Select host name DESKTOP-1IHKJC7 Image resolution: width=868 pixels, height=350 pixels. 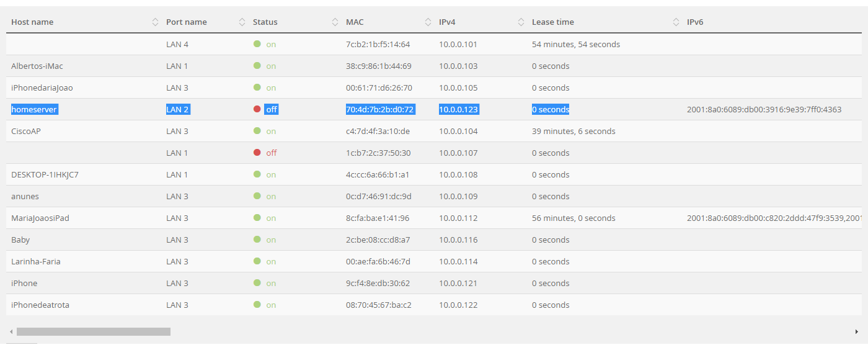coord(45,174)
